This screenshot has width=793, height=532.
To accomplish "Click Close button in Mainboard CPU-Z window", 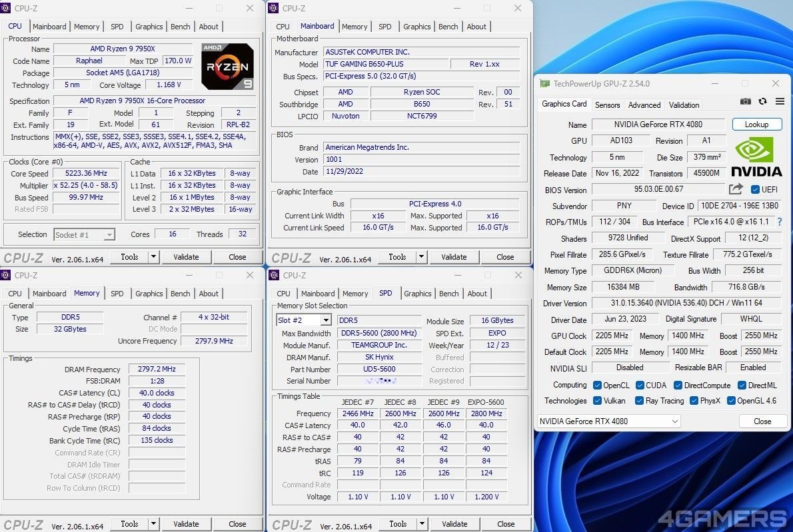I will (504, 257).
